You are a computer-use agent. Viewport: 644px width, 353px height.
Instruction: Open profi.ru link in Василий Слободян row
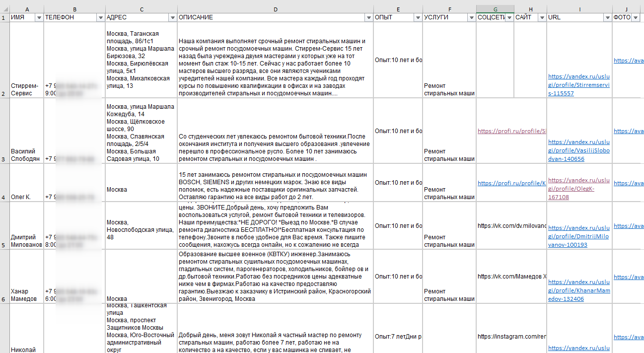[512, 131]
